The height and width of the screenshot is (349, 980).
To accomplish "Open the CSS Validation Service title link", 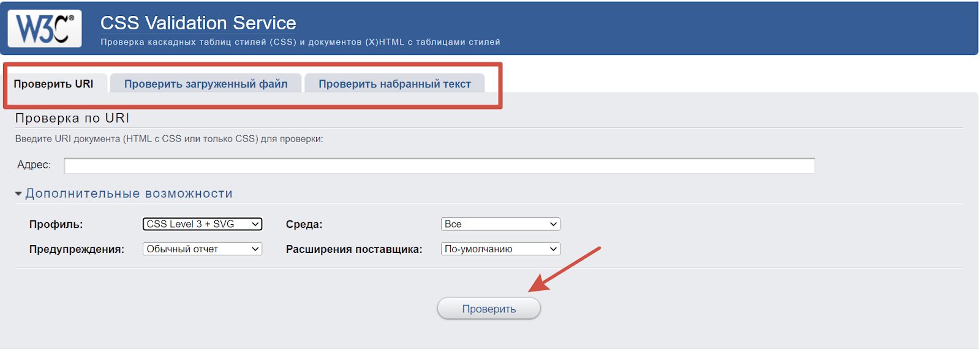I will (198, 23).
